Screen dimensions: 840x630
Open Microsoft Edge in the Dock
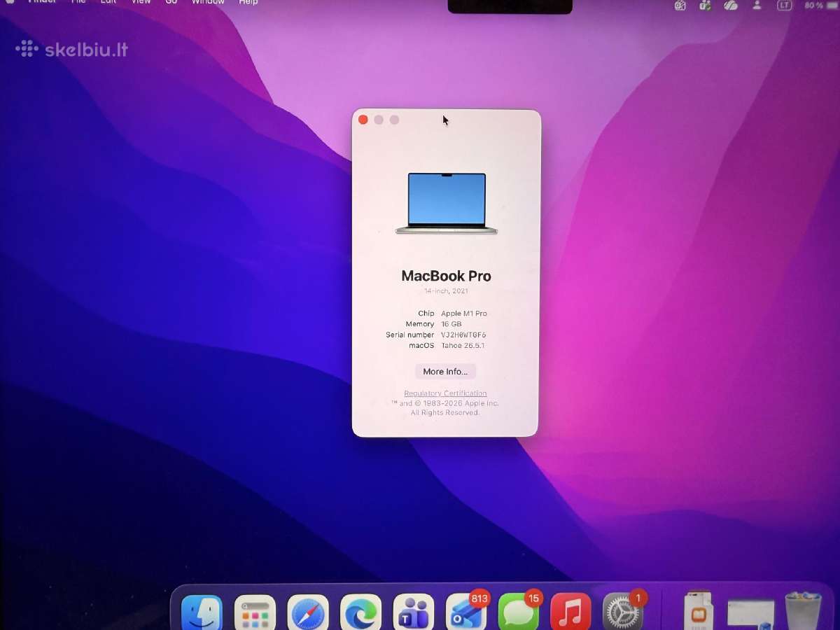tap(360, 614)
